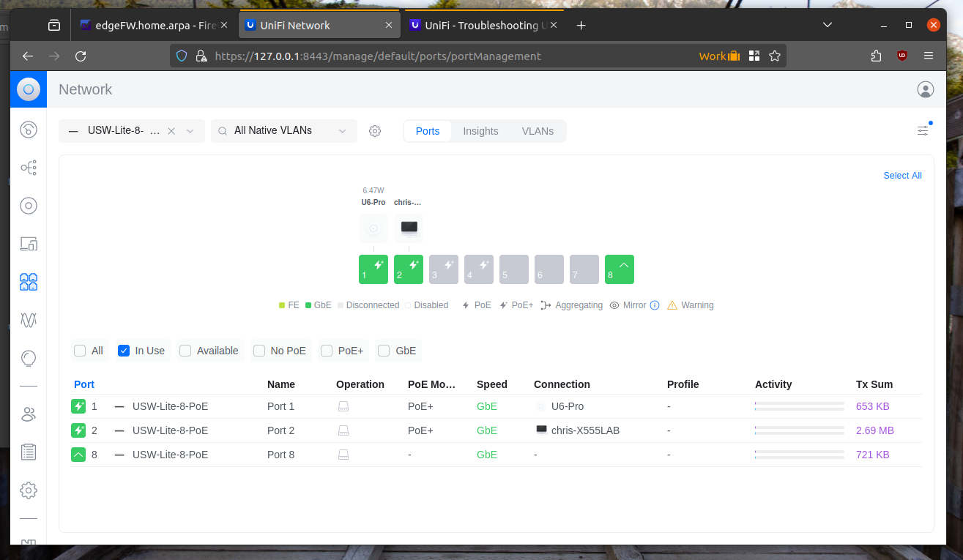
Task: Open Firefox View from the tab bar
Action: (x=54, y=25)
